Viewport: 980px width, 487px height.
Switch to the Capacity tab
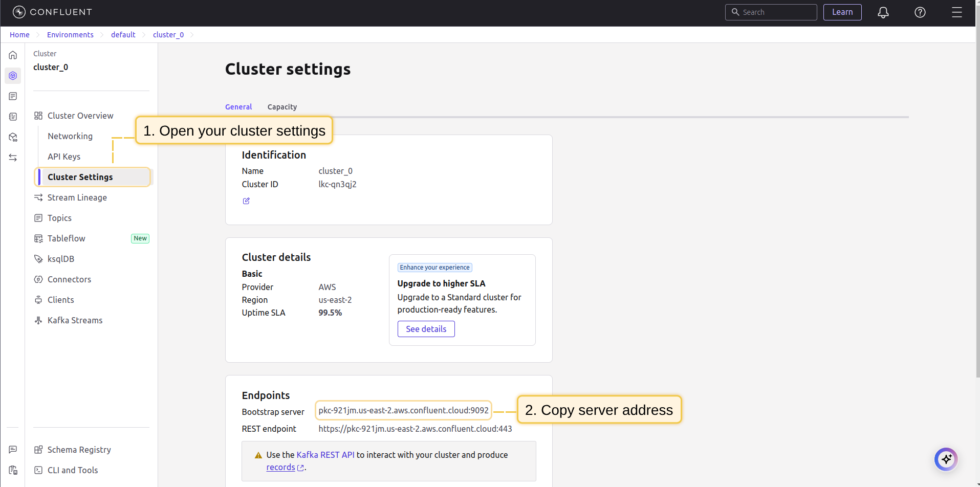[x=282, y=107]
